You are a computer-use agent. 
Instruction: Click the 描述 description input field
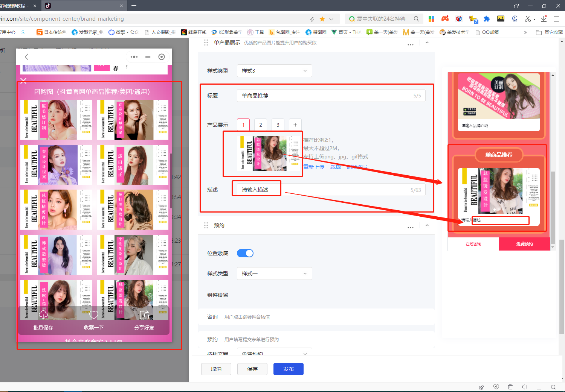(x=331, y=190)
